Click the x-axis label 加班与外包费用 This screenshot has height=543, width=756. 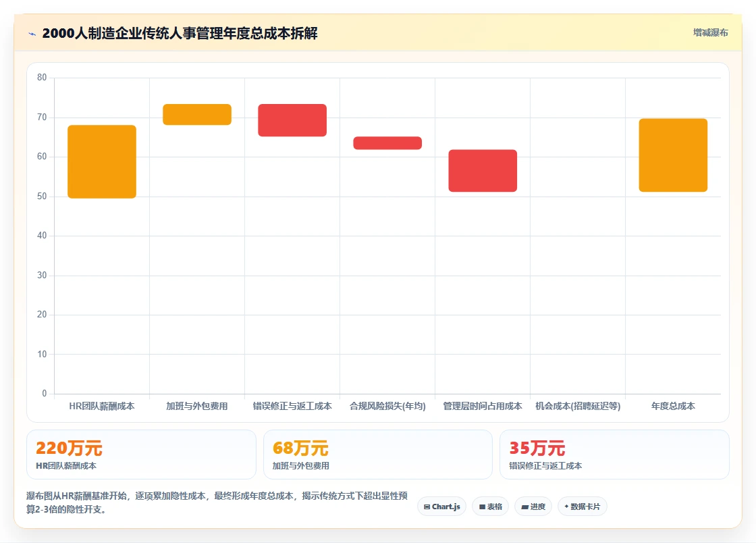[x=197, y=406]
